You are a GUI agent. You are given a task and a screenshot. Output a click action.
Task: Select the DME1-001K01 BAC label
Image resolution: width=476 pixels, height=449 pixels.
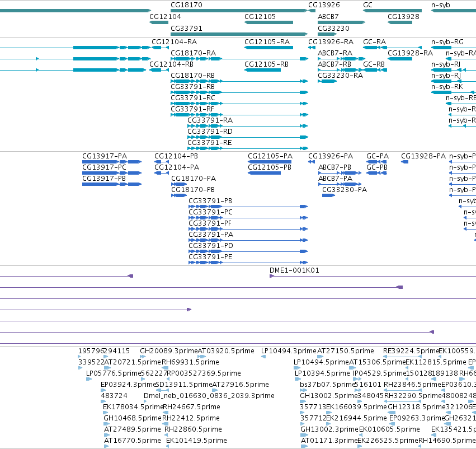tap(294, 270)
